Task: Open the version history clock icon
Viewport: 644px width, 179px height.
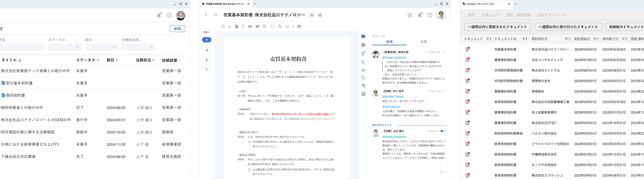Action: click(x=363, y=78)
